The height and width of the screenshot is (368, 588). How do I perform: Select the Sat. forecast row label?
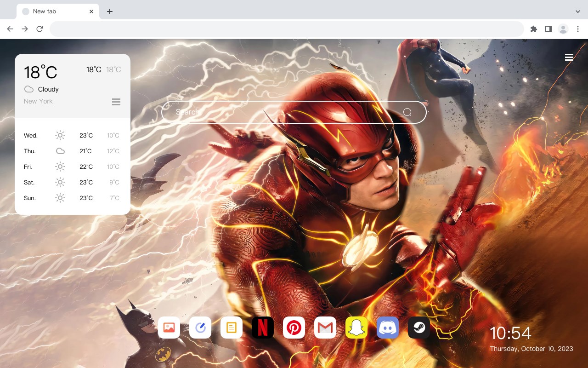[x=29, y=182]
